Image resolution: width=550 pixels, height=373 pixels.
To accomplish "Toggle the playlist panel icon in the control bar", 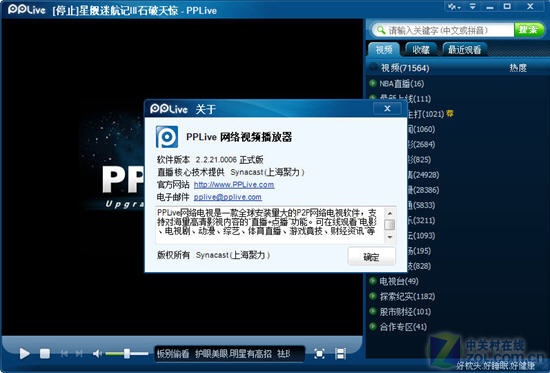I will pyautogui.click(x=340, y=354).
